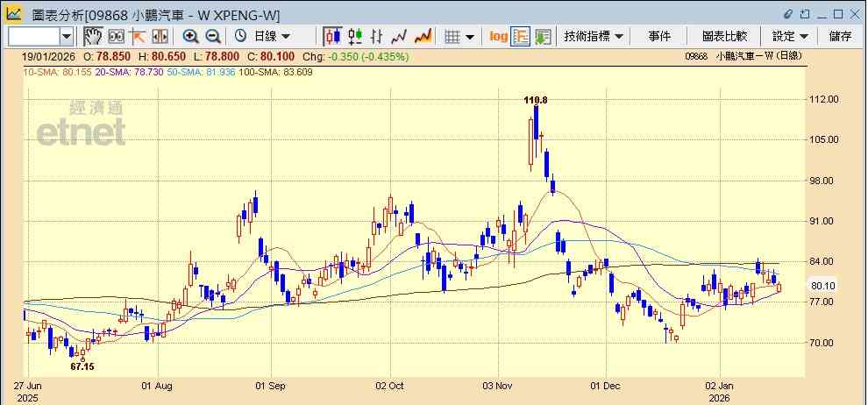
Task: Click the 80.10 current price tag
Action: tap(823, 286)
